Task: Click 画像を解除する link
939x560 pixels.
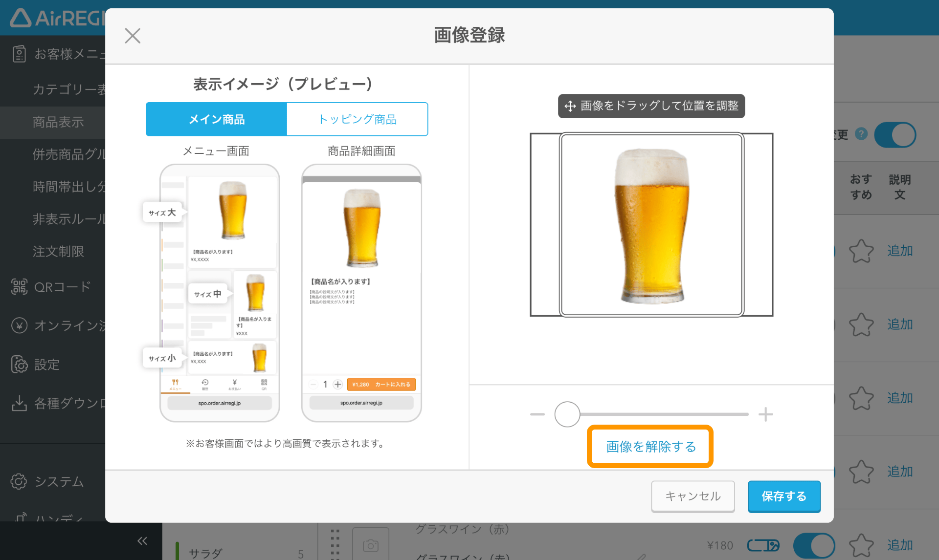Action: [x=650, y=446]
